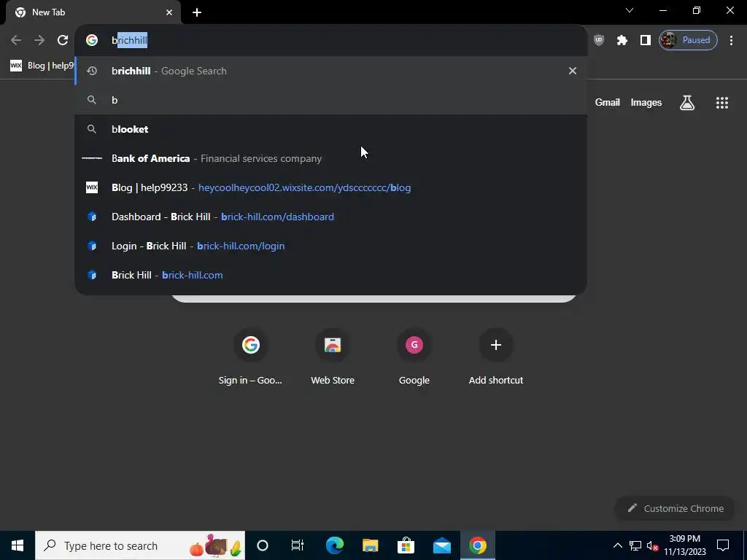Go forward with the forward arrow
The image size is (747, 560).
point(39,40)
